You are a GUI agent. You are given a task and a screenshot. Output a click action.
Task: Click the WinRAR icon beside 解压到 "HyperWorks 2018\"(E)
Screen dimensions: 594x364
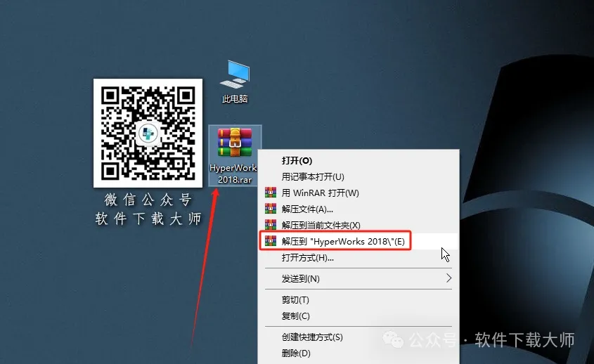271,241
